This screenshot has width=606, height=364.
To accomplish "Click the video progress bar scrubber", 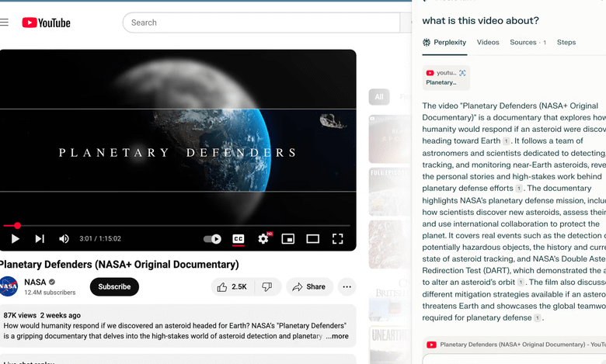I will pos(17,225).
